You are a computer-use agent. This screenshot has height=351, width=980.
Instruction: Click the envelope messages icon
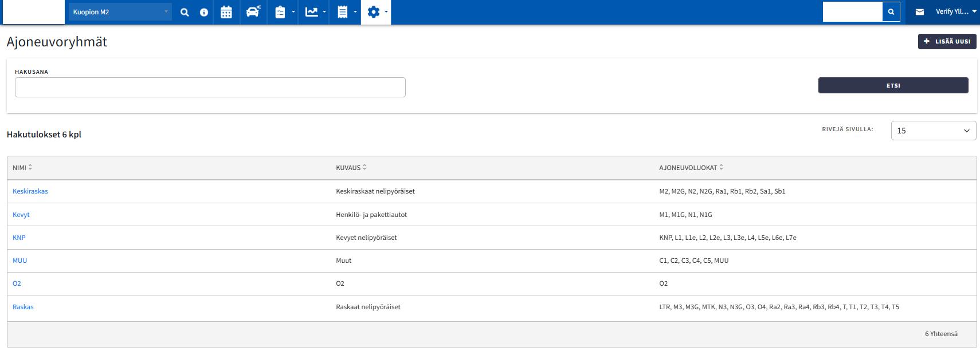click(920, 12)
